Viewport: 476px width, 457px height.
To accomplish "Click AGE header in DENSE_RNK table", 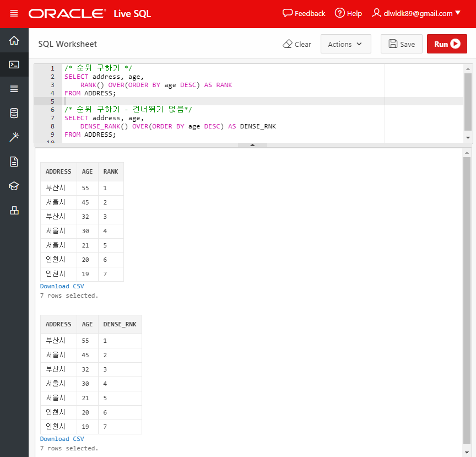I will point(88,325).
